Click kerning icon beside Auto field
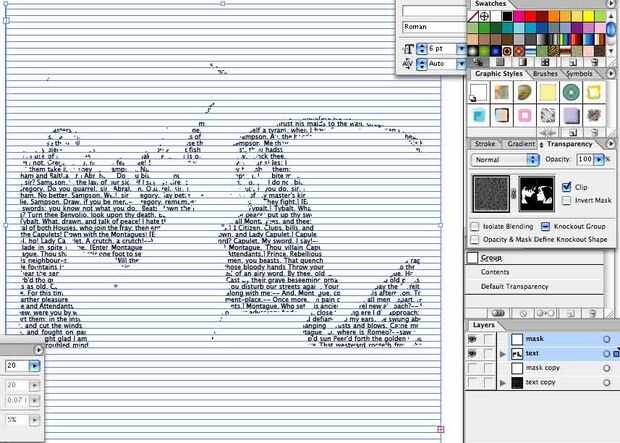The width and height of the screenshot is (620, 443). 408,64
